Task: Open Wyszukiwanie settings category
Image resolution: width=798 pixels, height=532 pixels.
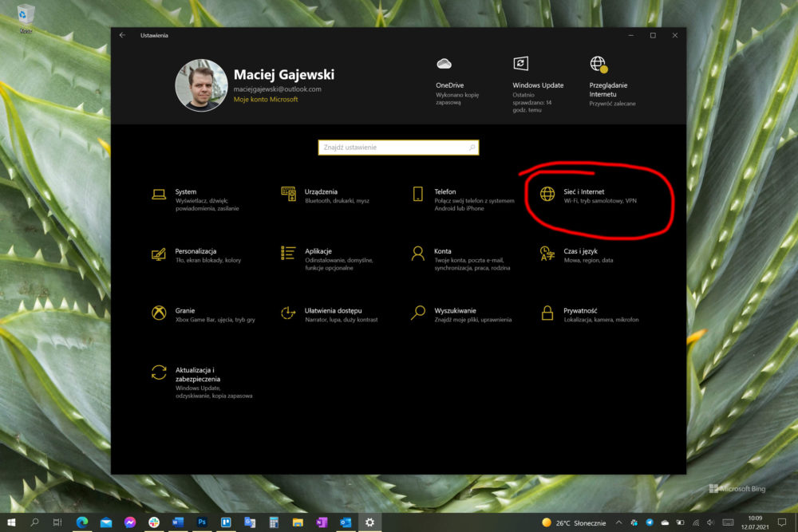Action: tap(461, 315)
